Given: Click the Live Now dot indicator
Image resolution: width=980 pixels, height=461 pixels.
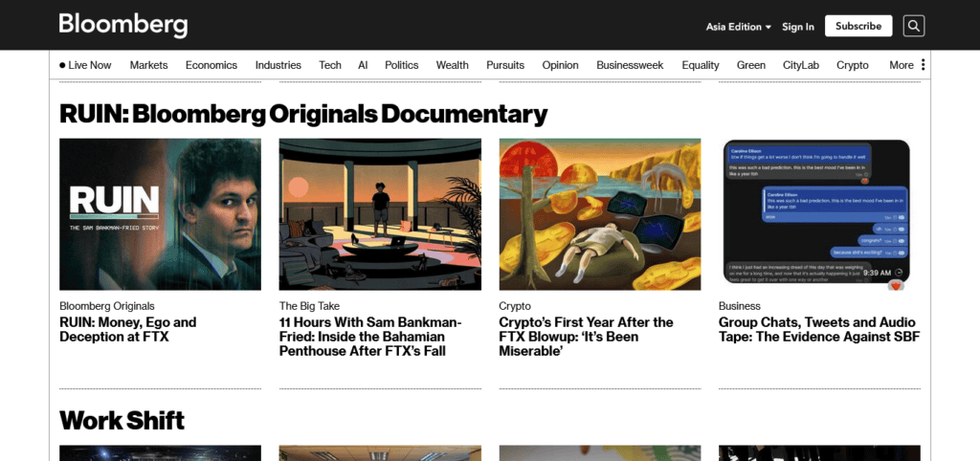Looking at the screenshot, I should (x=62, y=66).
